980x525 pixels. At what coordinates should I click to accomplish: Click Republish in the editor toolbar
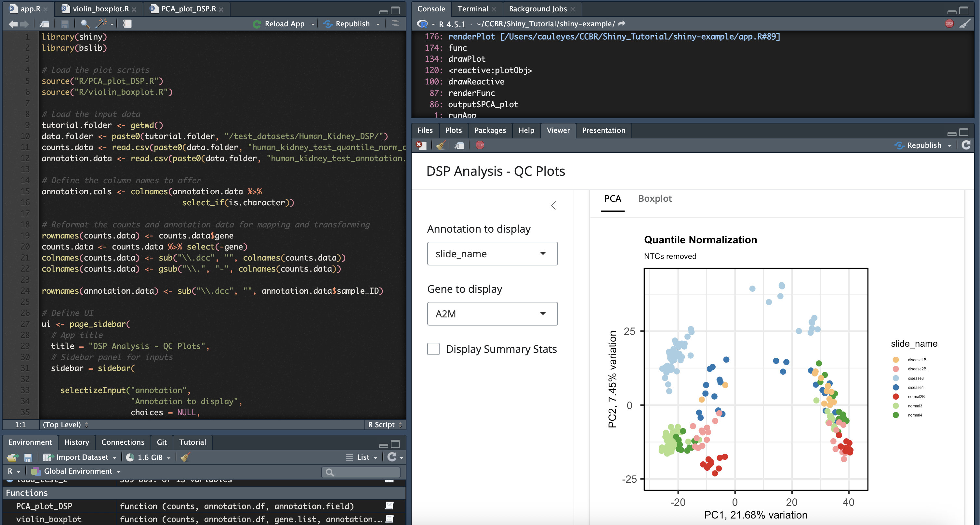348,24
